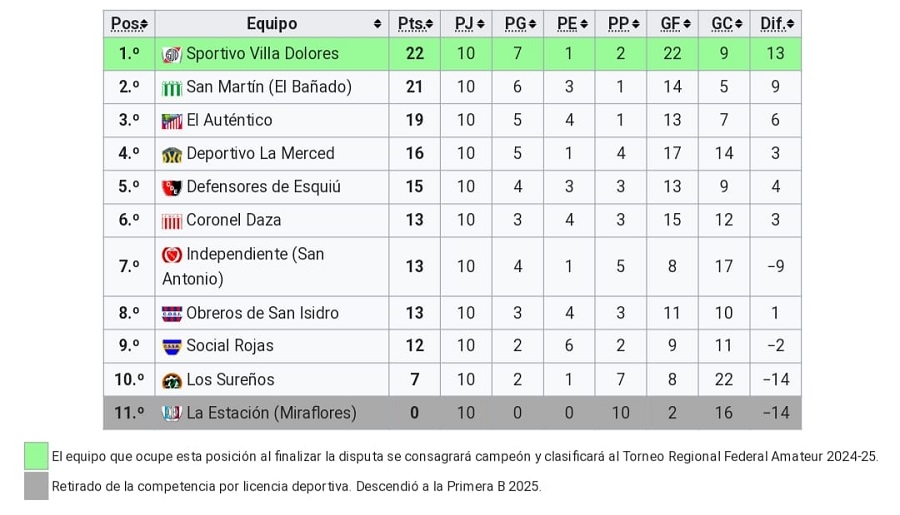Viewport: 900px width, 515px height.
Task: Sort by goals scored GF column
Action: point(673,24)
